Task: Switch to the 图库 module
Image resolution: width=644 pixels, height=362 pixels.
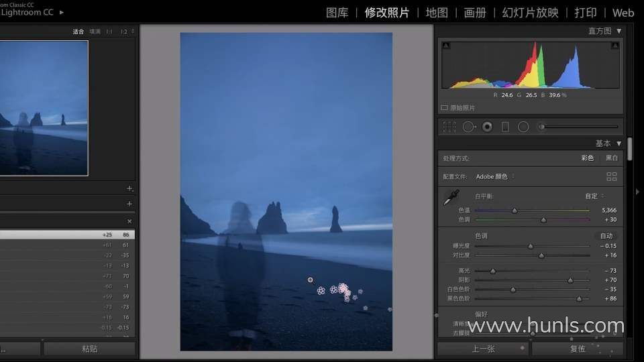Action: [337, 13]
